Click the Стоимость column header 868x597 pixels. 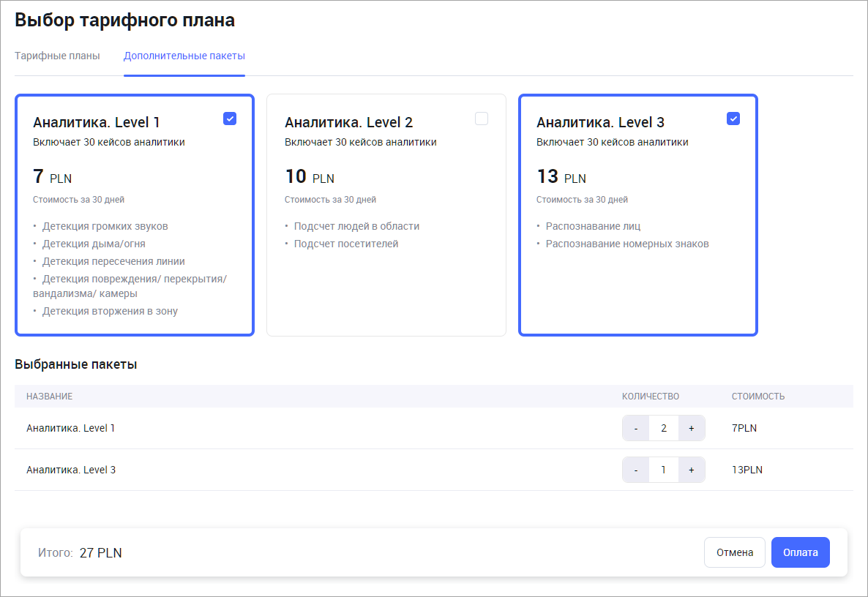click(757, 397)
